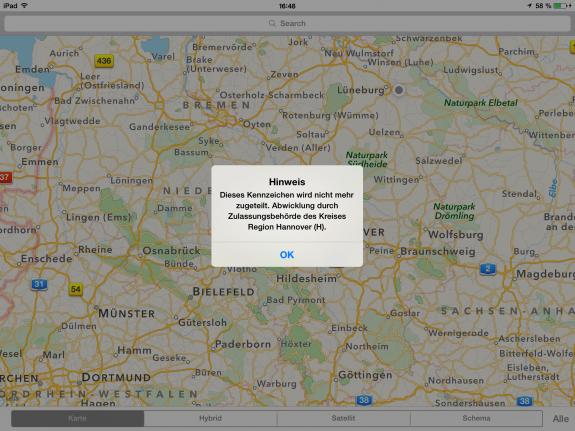575x431 pixels.
Task: Tap the yellow 54 road shield
Action: [x=76, y=289]
